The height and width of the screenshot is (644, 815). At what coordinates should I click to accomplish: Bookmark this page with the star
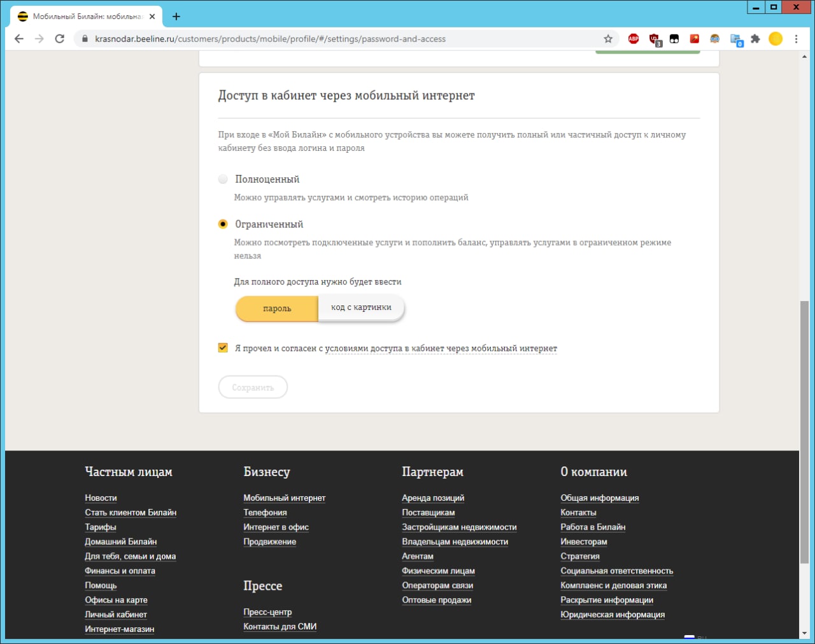pyautogui.click(x=608, y=39)
